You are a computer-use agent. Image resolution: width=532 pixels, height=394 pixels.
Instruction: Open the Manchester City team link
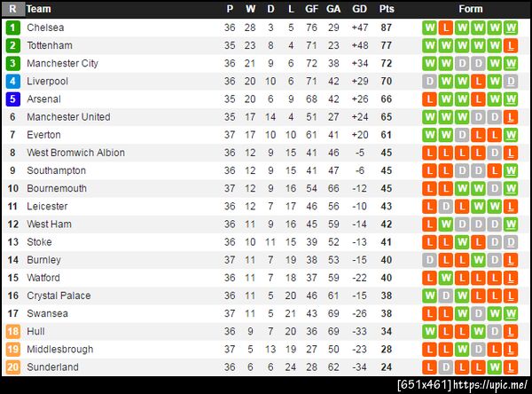click(62, 63)
